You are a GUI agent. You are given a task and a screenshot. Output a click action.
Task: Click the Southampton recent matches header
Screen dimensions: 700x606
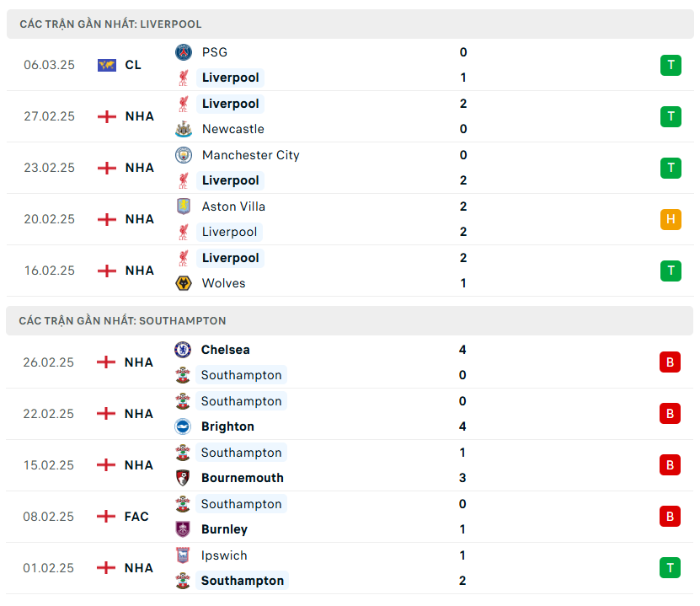point(122,321)
